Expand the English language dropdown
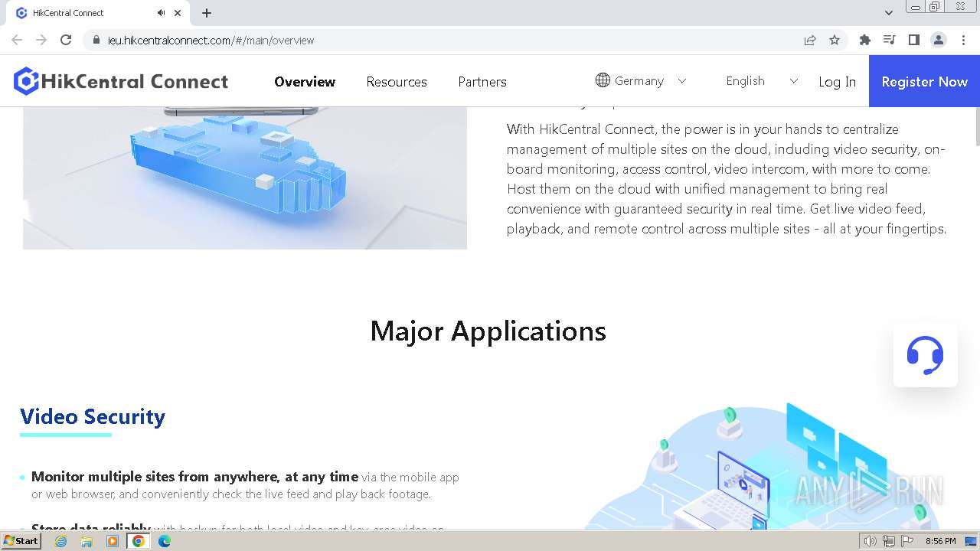The width and height of the screenshot is (980, 551). click(762, 80)
